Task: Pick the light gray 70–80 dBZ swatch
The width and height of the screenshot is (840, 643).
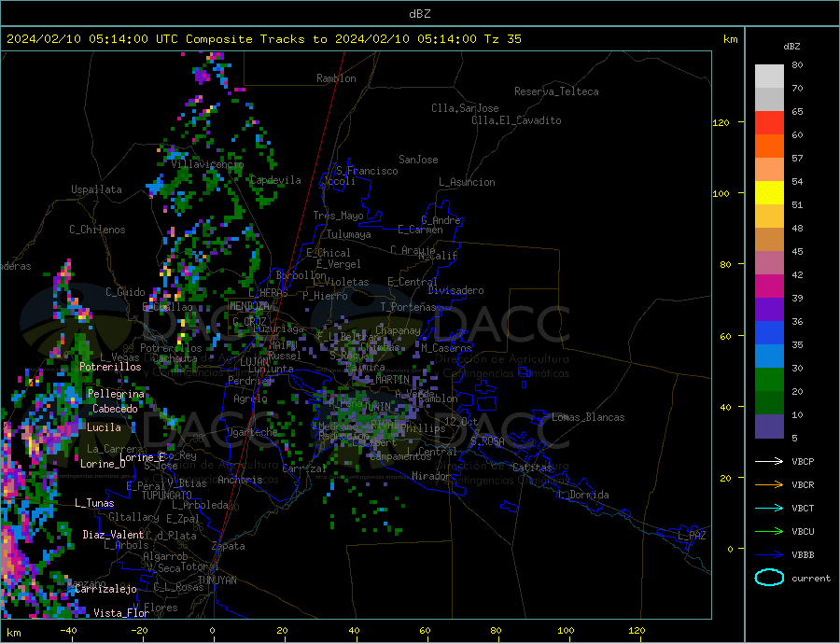Action: pos(769,77)
